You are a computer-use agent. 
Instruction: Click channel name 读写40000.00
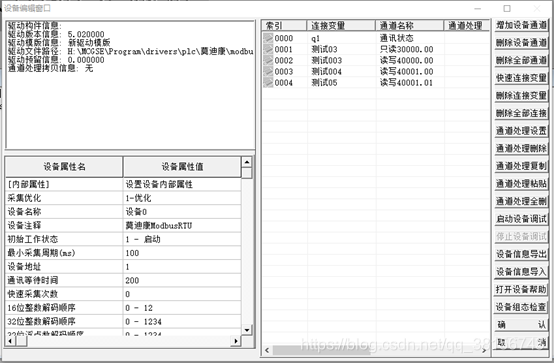(x=406, y=60)
